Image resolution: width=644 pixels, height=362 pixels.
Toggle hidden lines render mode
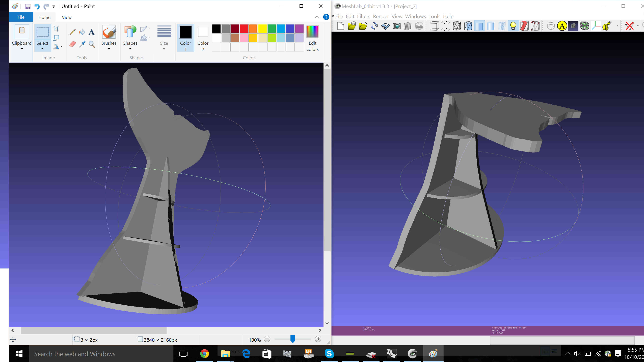pos(468,26)
